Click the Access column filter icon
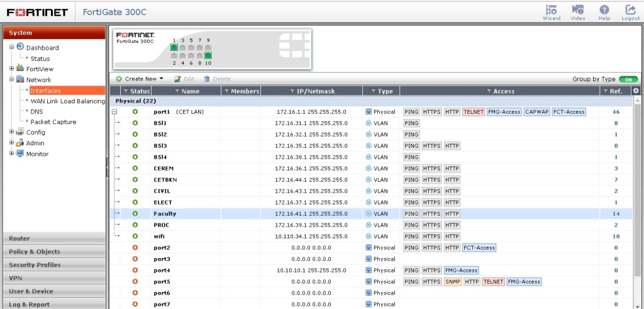 [x=489, y=91]
